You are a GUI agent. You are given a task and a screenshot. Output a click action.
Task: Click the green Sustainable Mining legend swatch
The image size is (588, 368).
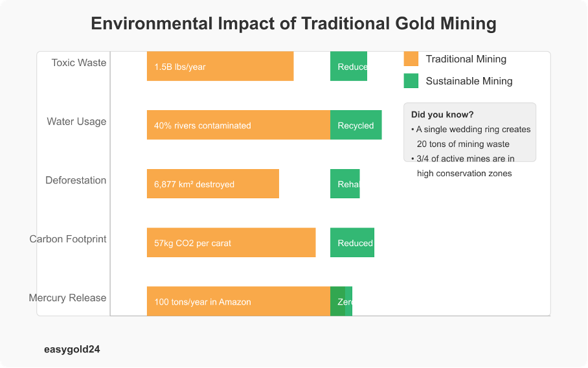click(x=411, y=81)
